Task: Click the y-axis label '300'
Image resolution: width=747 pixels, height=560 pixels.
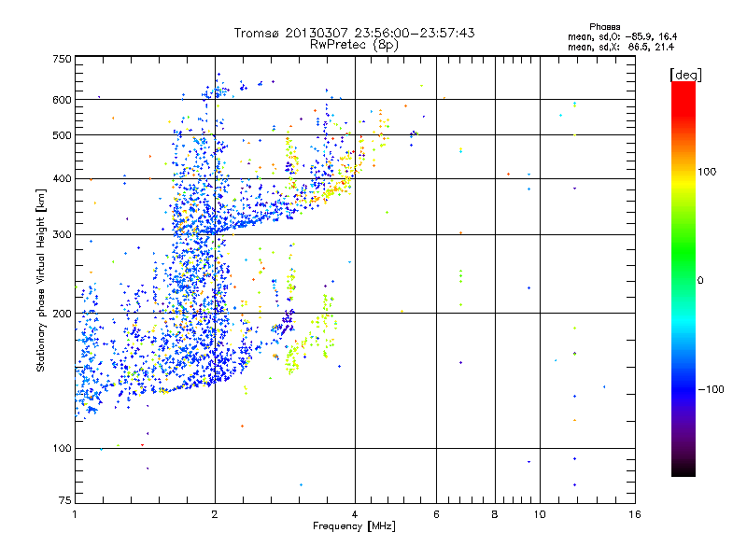Action: 62,235
